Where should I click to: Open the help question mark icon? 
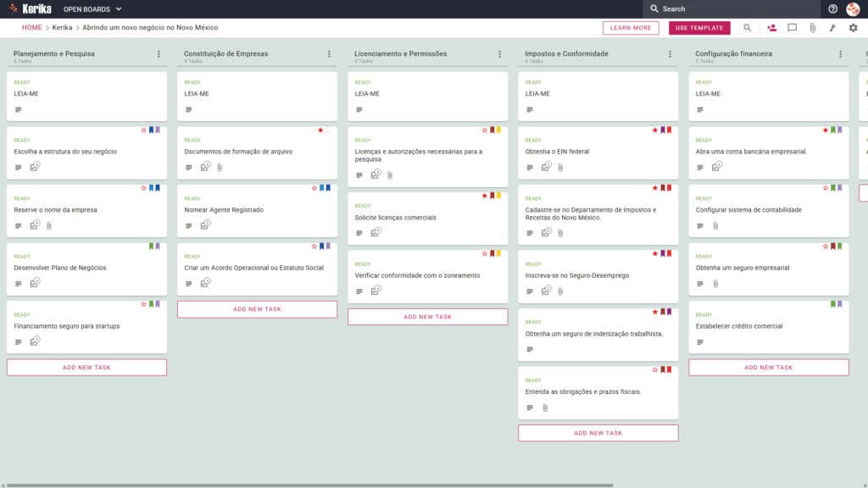pos(832,8)
